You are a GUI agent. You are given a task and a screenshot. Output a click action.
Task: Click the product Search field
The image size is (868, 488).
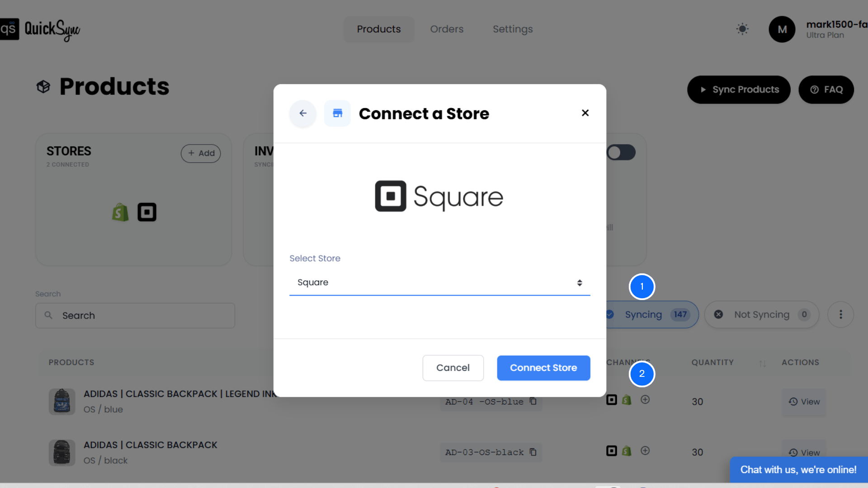[136, 315]
